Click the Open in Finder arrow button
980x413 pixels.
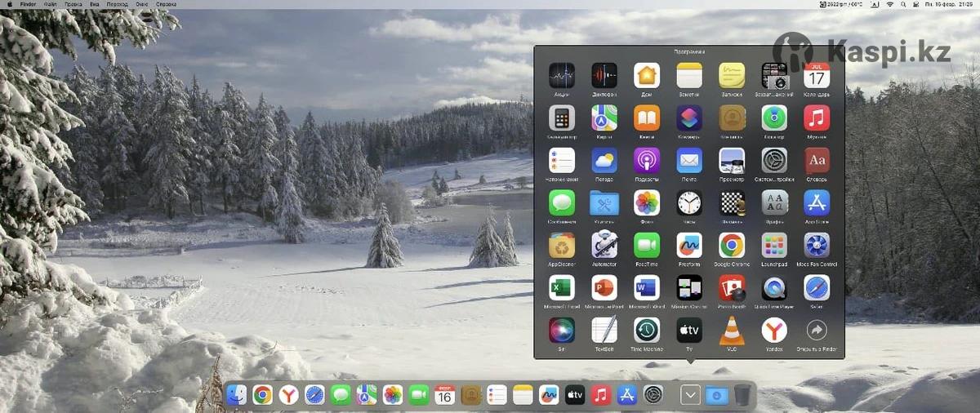click(817, 331)
